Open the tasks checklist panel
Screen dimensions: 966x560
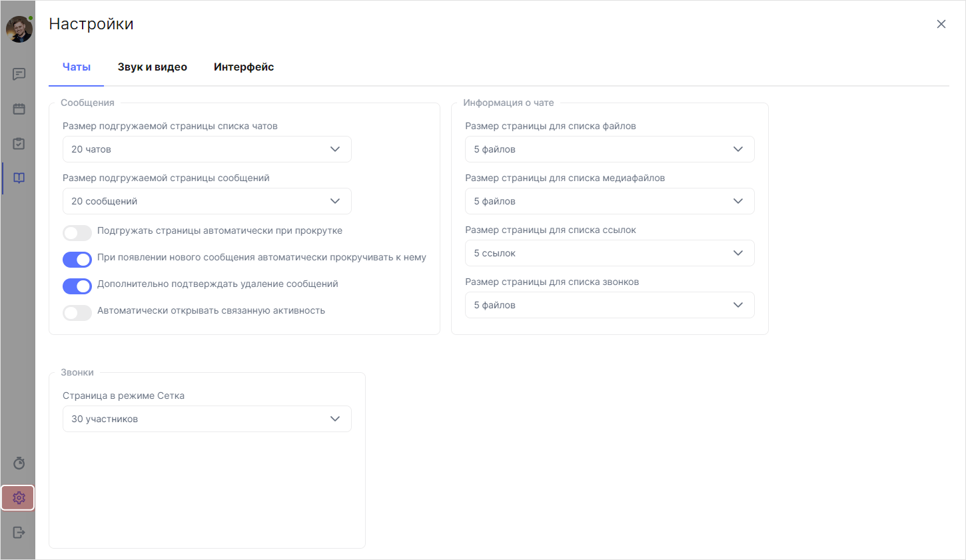(19, 143)
